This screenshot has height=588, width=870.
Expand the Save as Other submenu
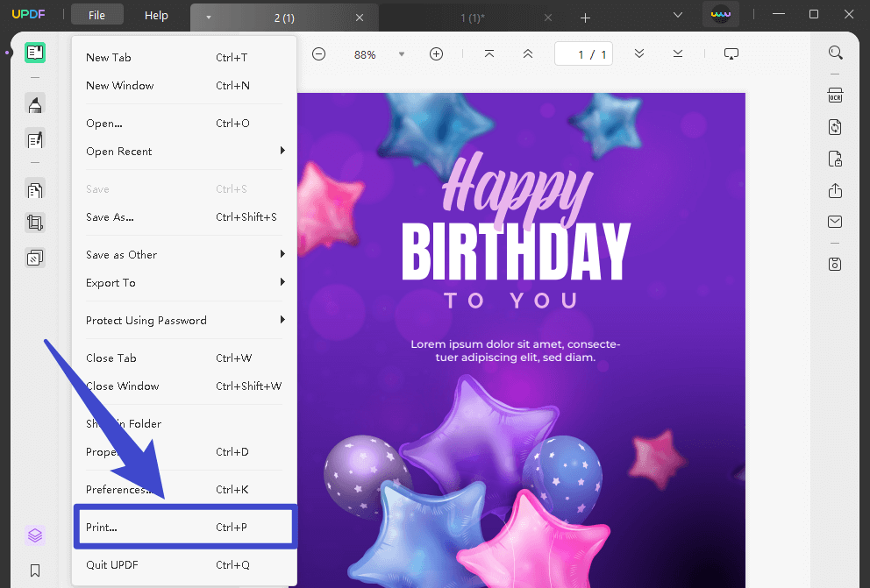184,254
